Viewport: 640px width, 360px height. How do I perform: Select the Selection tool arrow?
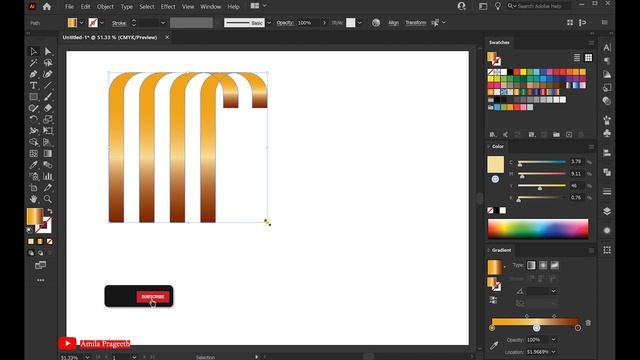(x=33, y=51)
